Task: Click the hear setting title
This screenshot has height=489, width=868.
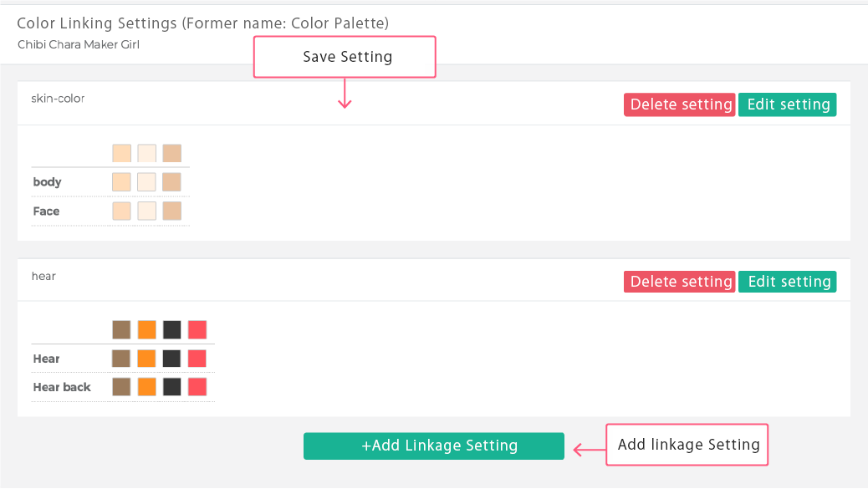Action: [43, 276]
